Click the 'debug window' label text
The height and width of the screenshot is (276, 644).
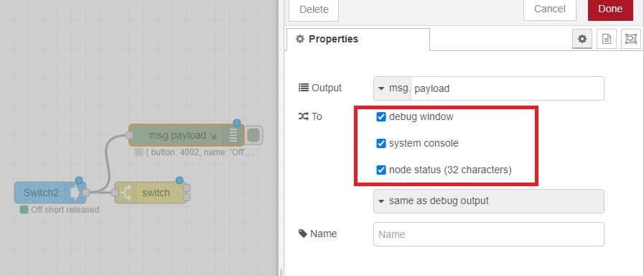click(421, 117)
